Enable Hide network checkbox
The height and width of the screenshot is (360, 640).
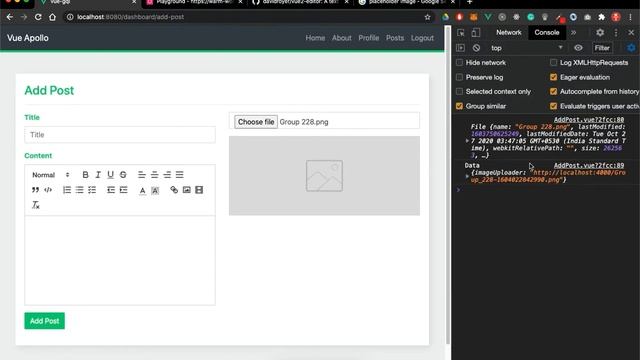pyautogui.click(x=460, y=62)
